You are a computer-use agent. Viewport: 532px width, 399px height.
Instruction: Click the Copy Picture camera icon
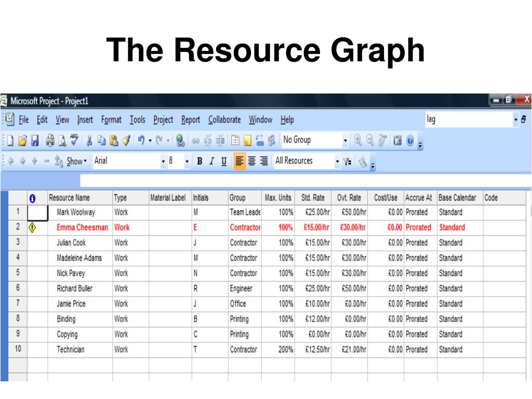tap(397, 140)
